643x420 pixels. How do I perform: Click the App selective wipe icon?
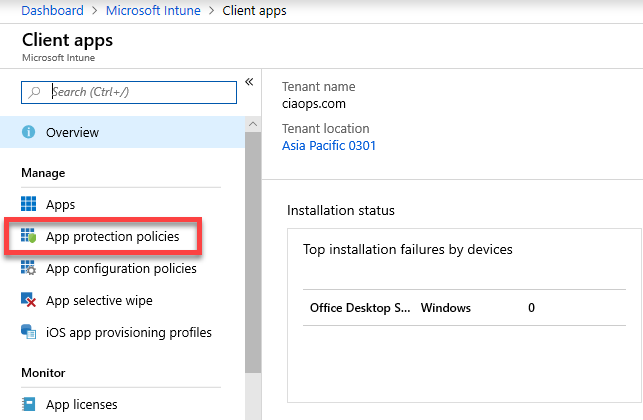click(29, 301)
